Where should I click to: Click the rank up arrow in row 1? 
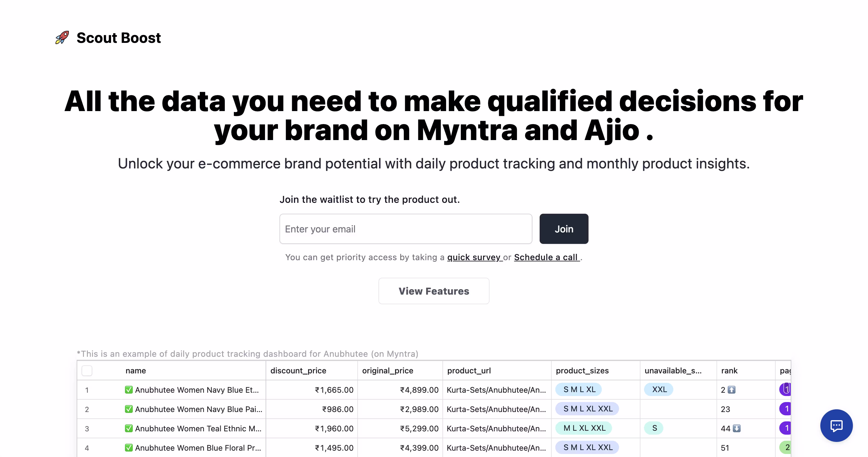[x=732, y=390]
